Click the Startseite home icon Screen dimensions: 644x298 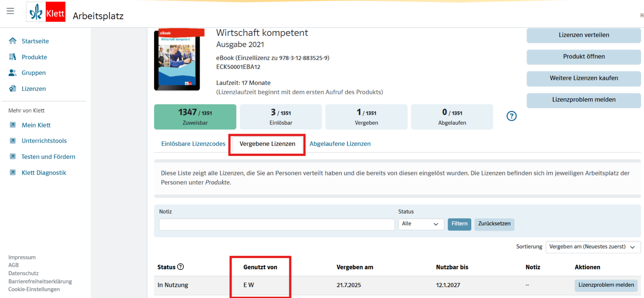[x=13, y=41]
